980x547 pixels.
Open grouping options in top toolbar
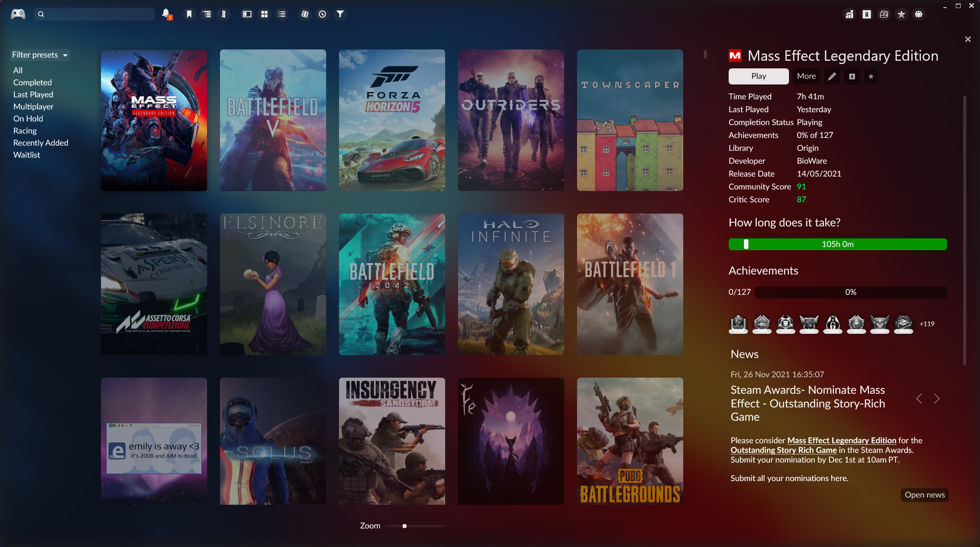(207, 14)
